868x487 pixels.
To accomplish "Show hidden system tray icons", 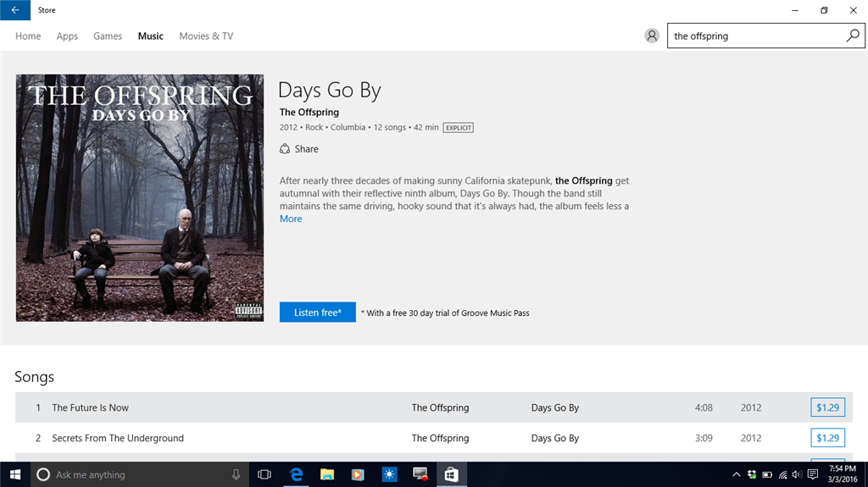I will coord(737,474).
